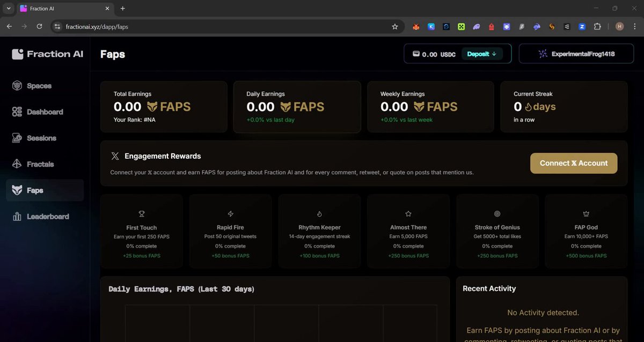Open the Spaces page icon in sidebar
This screenshot has width=644, height=342.
[17, 86]
